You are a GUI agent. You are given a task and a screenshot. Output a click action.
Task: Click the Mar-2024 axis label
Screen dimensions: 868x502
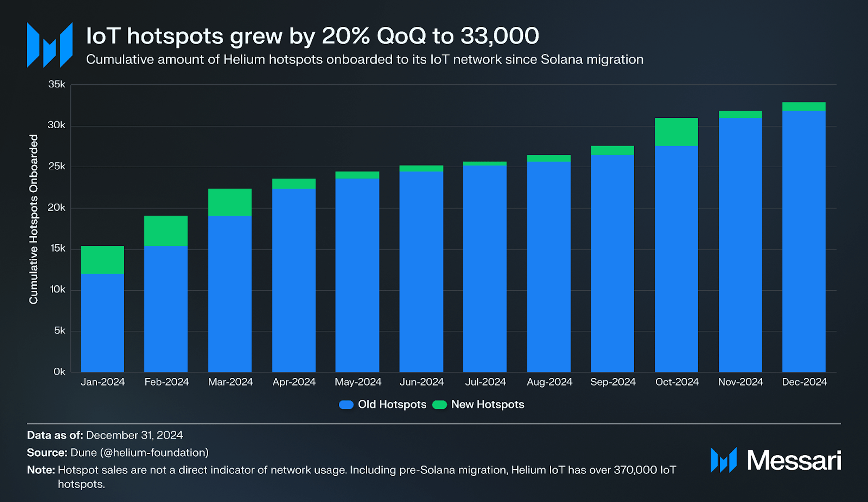coord(230,382)
